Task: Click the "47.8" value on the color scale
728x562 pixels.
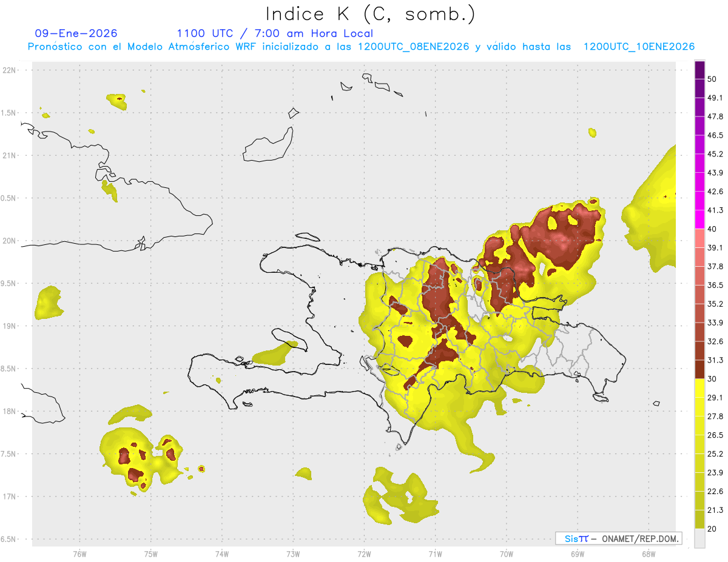Action: click(x=715, y=116)
